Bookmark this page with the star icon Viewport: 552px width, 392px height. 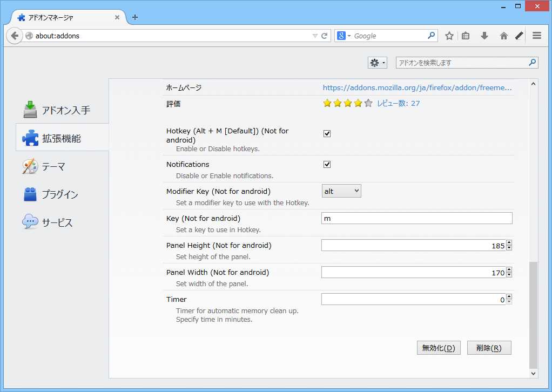449,36
